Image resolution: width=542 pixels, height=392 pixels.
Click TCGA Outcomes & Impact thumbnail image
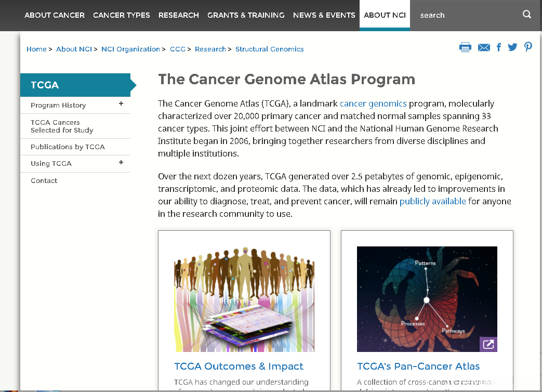click(244, 299)
